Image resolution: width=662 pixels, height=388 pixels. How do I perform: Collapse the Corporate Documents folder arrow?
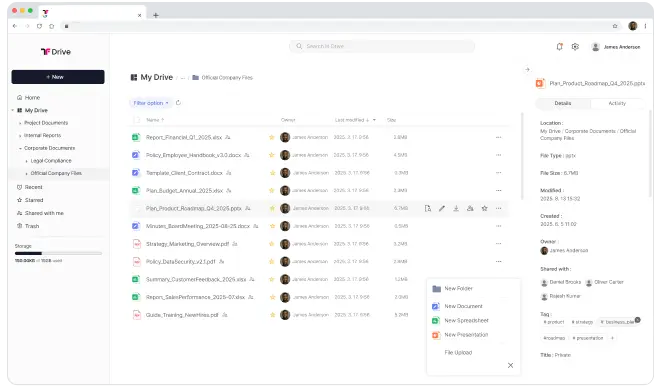pyautogui.click(x=20, y=148)
